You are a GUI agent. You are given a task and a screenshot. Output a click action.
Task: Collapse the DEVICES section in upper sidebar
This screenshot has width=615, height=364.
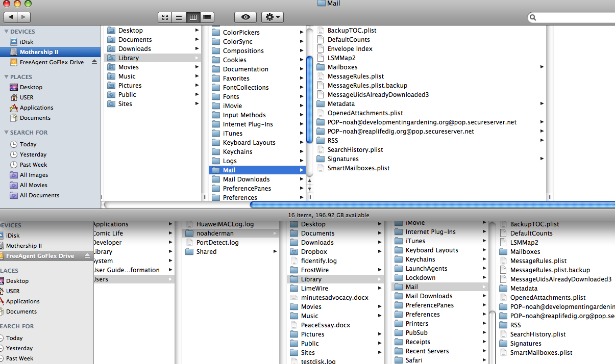click(x=6, y=32)
